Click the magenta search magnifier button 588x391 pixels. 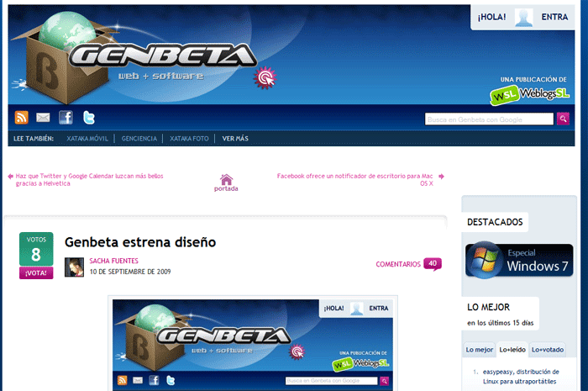[x=563, y=119]
